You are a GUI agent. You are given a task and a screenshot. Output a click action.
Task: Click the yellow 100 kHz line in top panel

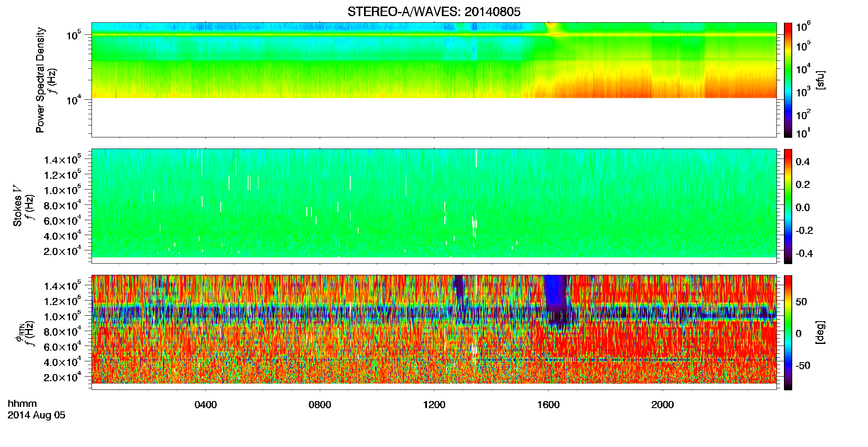click(434, 35)
